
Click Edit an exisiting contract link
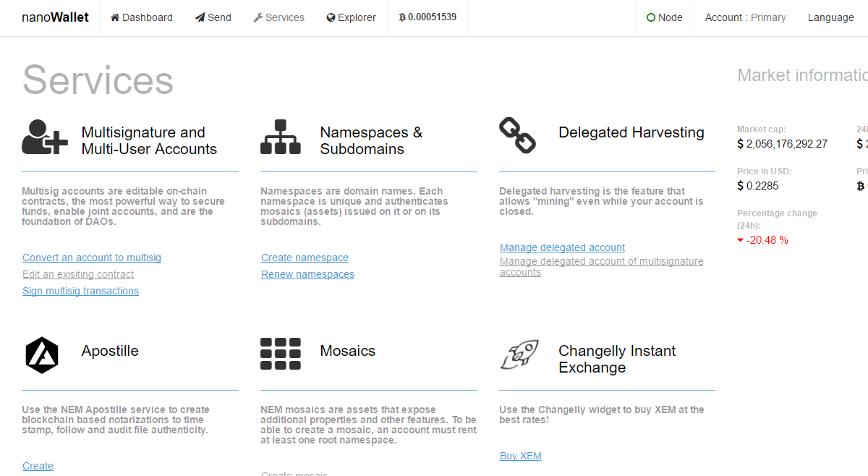78,274
